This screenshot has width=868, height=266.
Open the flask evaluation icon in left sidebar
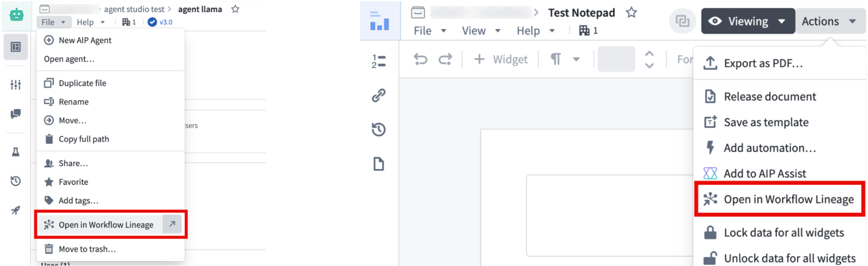(x=16, y=152)
